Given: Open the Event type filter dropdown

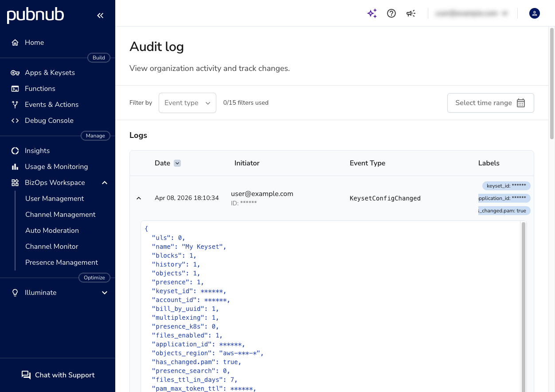Looking at the screenshot, I should (187, 102).
